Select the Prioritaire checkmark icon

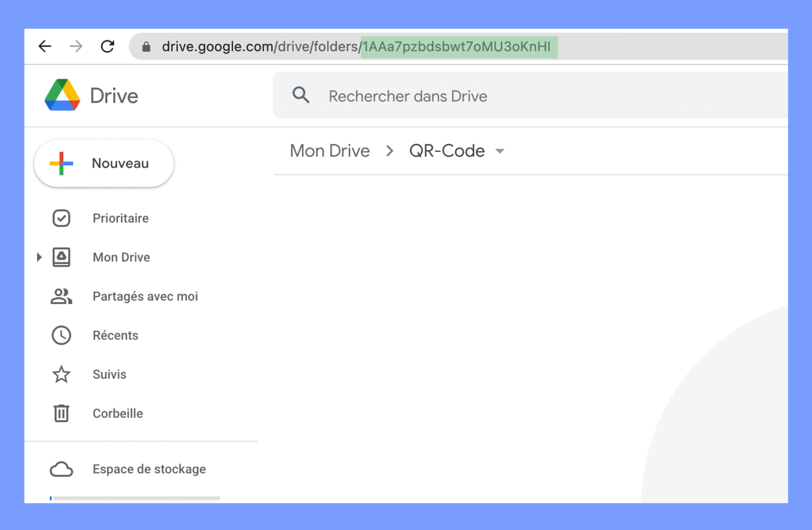point(61,218)
